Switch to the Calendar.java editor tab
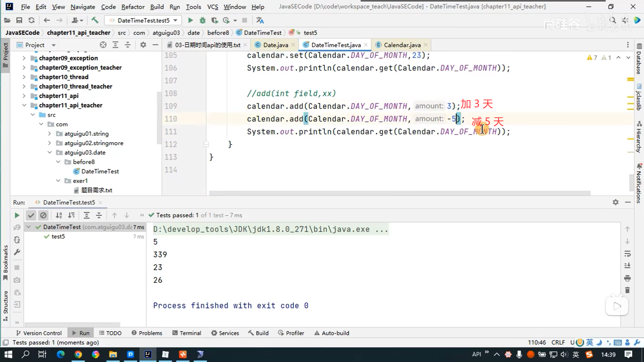This screenshot has width=644, height=362. 402,45
